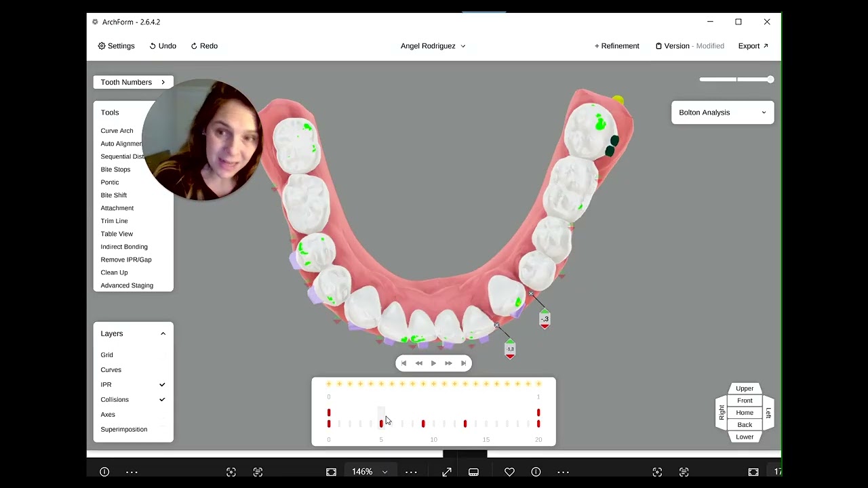Select the Clean Up tool
This screenshot has width=868, height=488.
114,272
